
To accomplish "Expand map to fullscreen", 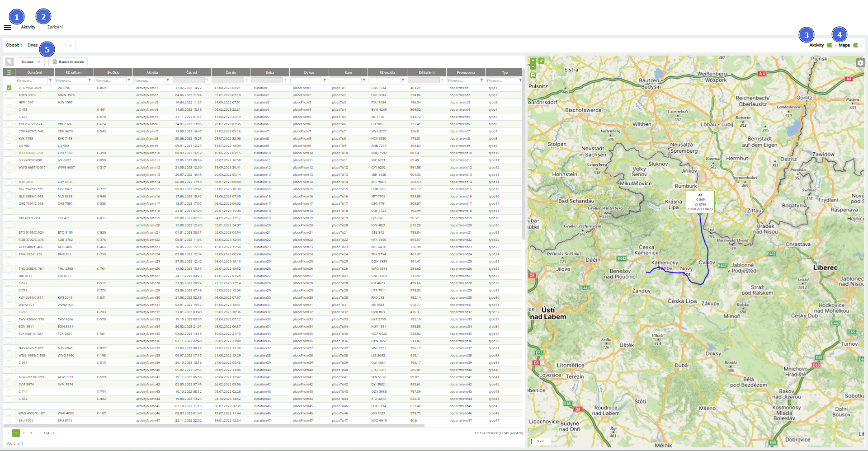I will [541, 61].
